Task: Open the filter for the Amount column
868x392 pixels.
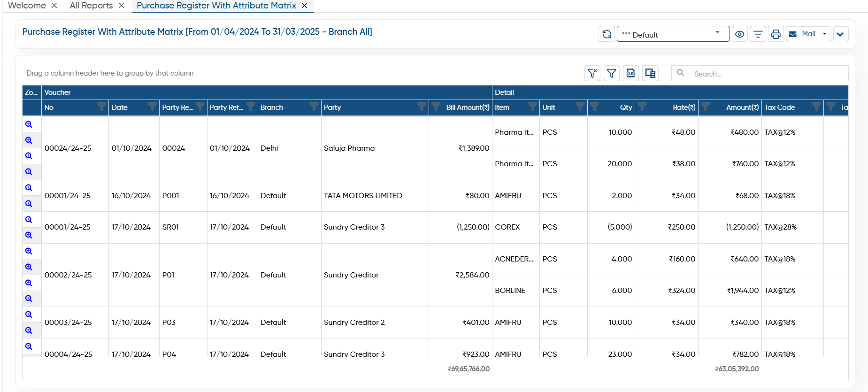Action: (706, 108)
